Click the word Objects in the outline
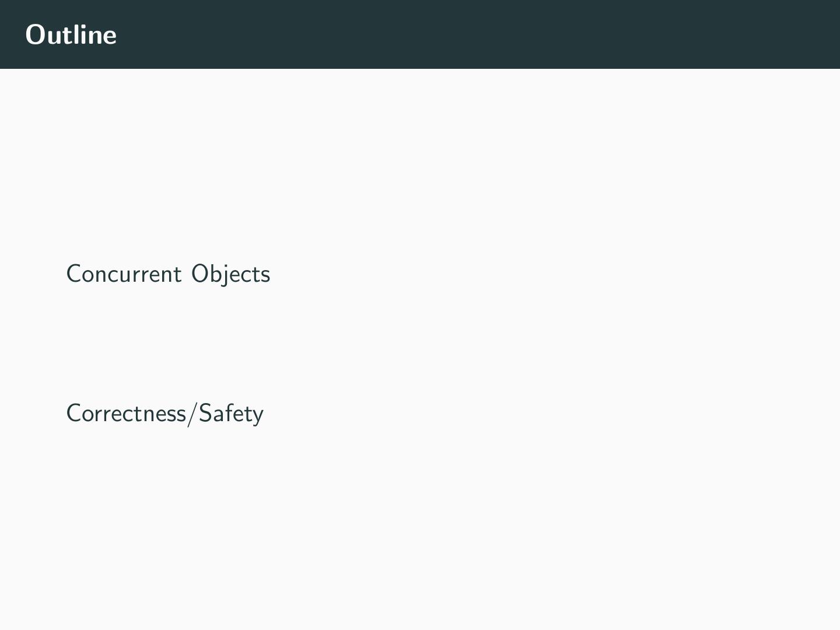 click(230, 274)
